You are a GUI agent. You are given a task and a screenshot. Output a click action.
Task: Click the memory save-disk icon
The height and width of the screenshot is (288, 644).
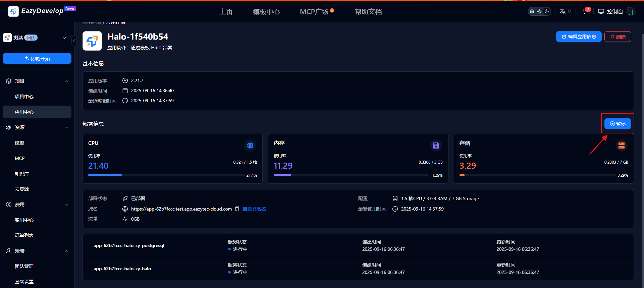(x=436, y=146)
